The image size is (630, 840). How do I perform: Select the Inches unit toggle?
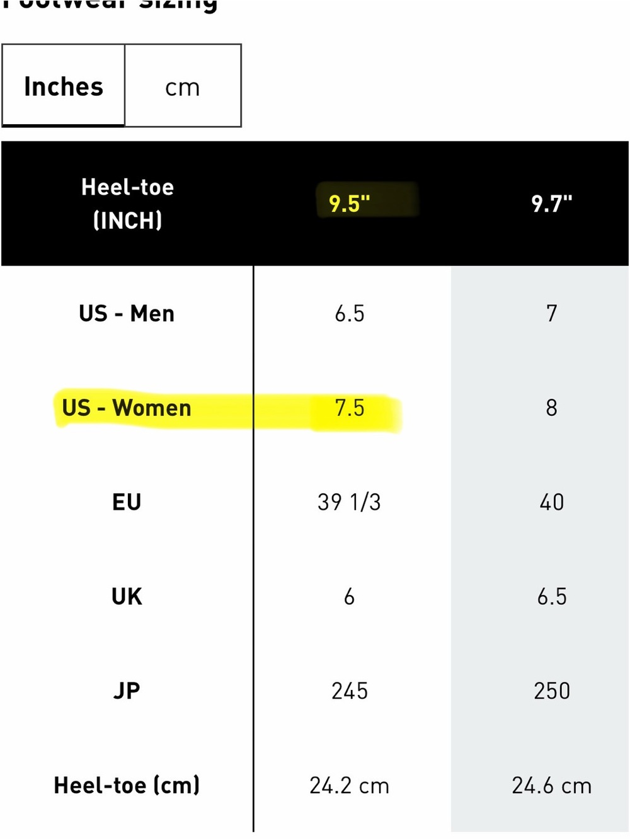coord(64,86)
